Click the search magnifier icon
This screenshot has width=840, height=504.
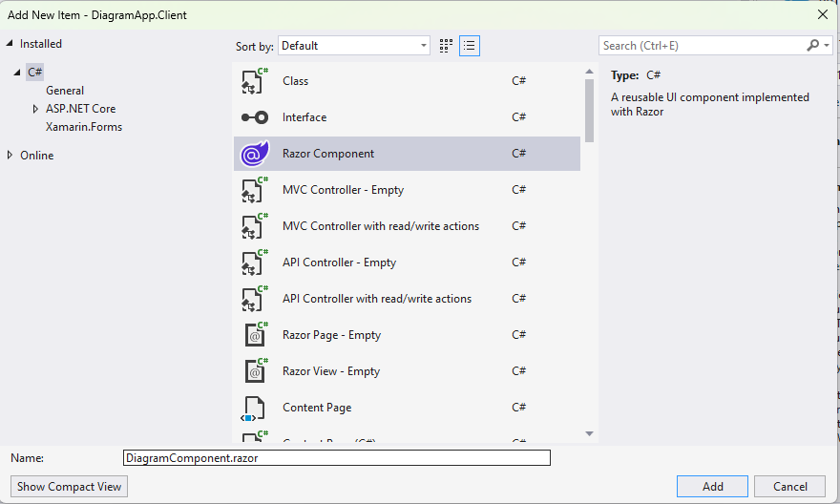pos(812,46)
